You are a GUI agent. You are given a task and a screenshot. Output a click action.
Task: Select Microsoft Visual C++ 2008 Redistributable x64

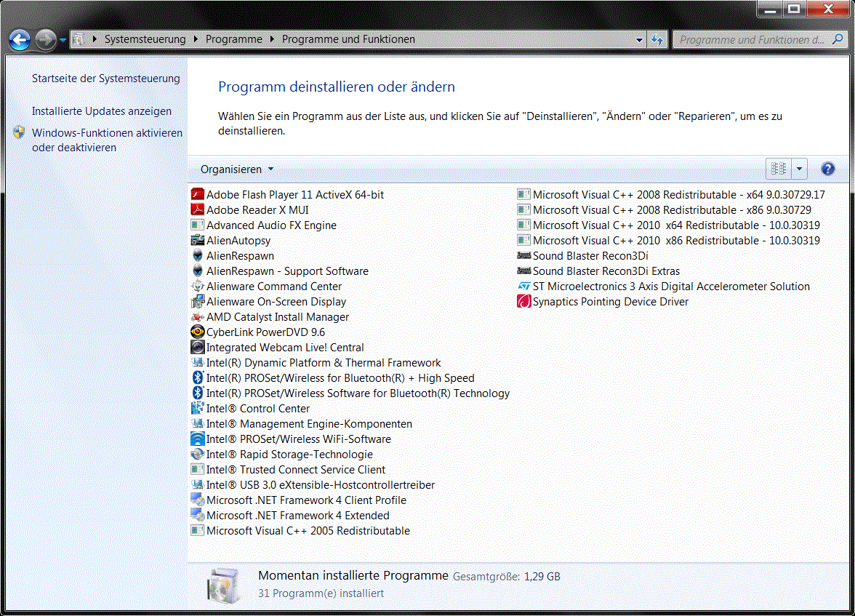click(671, 194)
